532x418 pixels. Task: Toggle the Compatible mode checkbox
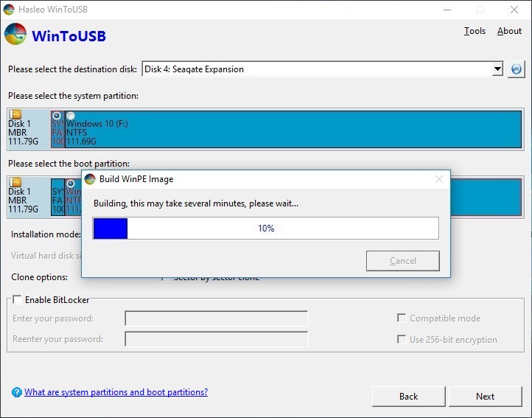pos(402,318)
